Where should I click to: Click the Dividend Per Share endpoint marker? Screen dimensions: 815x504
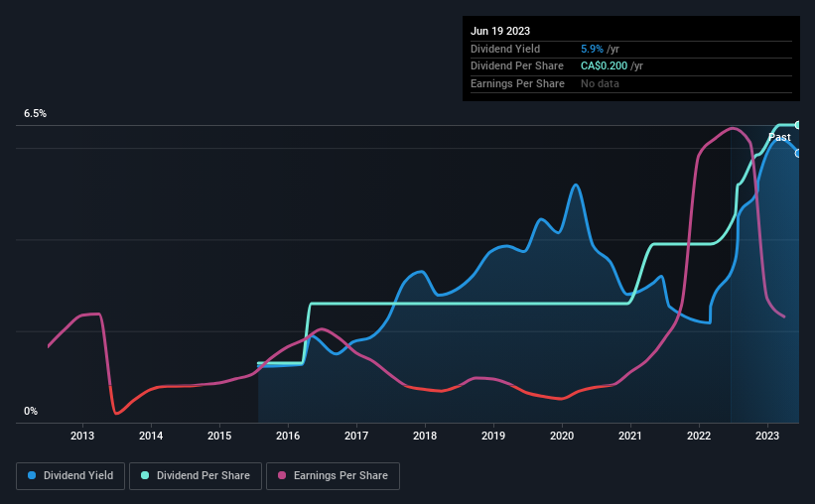(798, 125)
